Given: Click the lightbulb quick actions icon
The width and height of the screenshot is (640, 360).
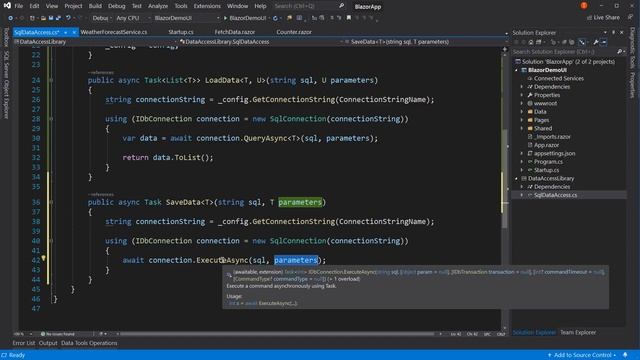Looking at the screenshot, I should (43, 258).
